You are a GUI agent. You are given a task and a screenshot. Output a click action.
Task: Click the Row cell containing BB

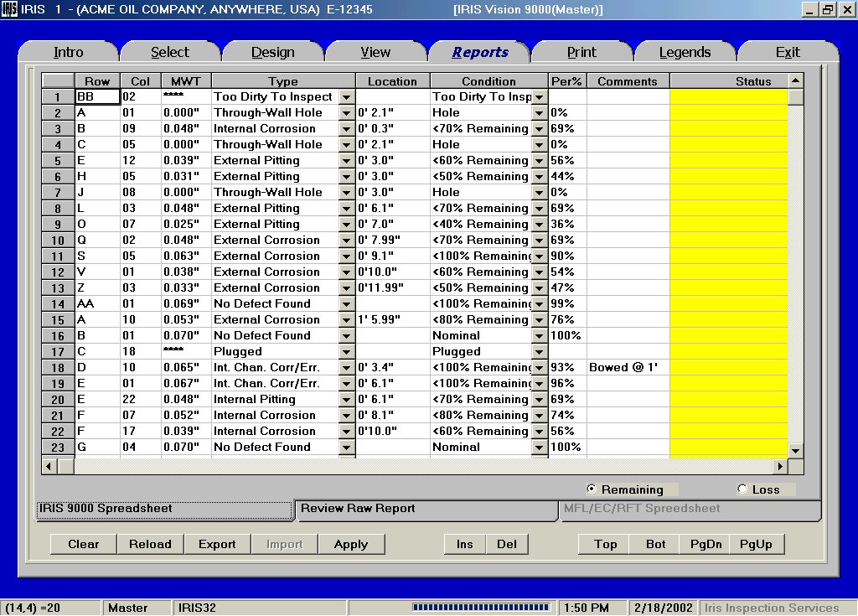(x=98, y=97)
